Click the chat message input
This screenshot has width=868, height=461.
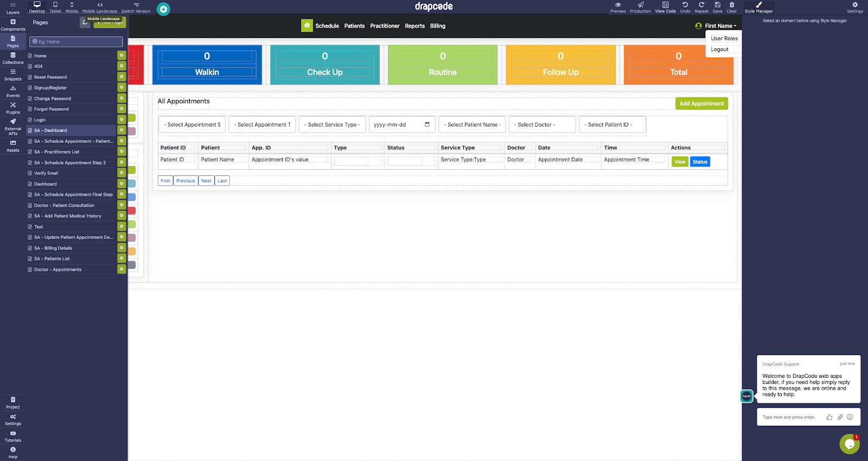point(790,417)
